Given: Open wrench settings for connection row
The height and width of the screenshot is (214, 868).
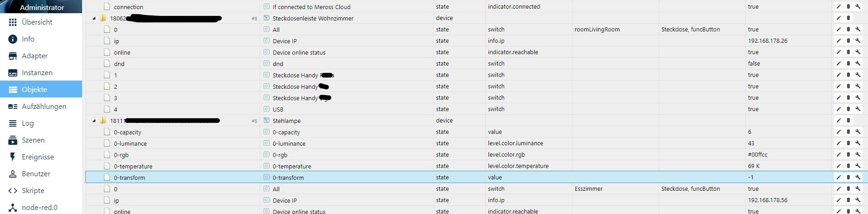Looking at the screenshot, I should pos(858,7).
